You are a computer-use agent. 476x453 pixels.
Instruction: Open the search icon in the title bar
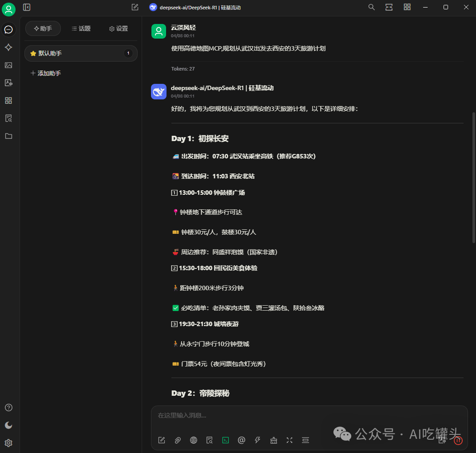372,7
